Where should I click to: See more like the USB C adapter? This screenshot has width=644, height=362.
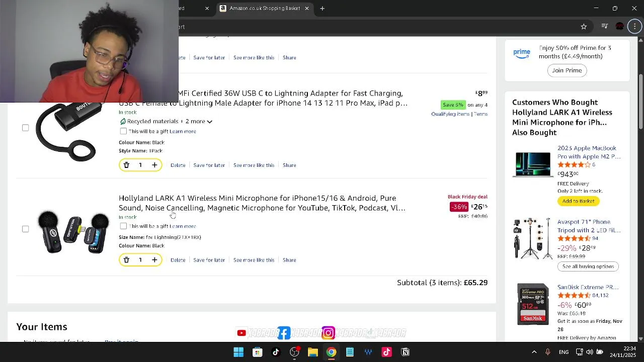[x=254, y=165]
